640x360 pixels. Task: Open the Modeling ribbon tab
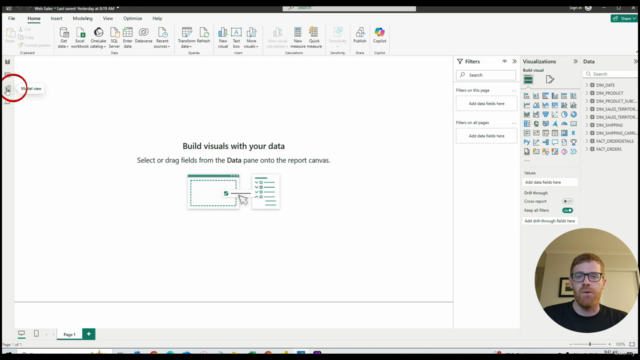[82, 18]
